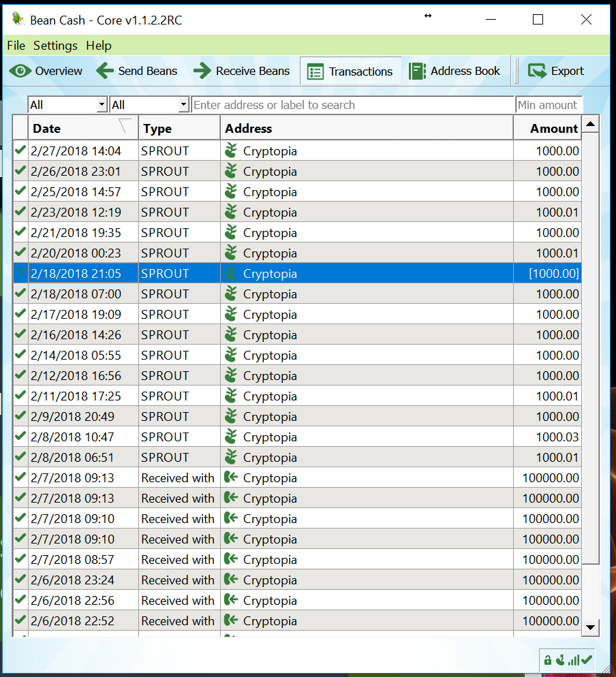Click the sprouting status icon in the status bar
Viewport: 616px width, 677px height.
(560, 660)
